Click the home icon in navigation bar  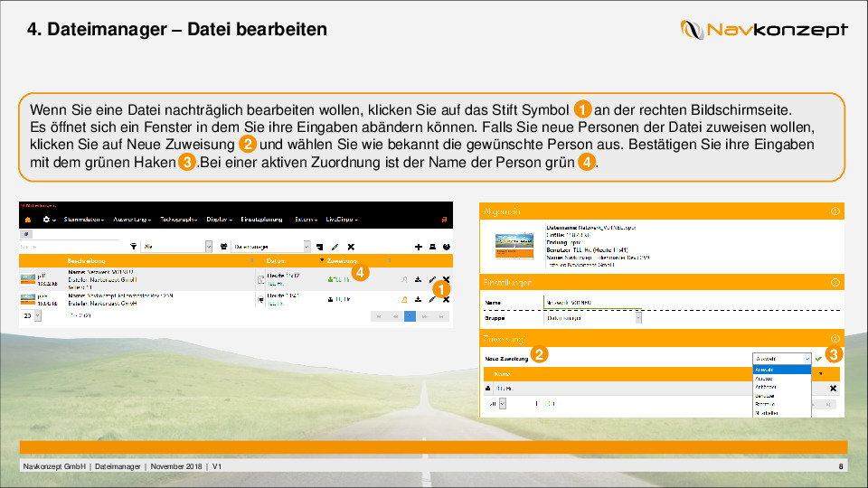[27, 220]
